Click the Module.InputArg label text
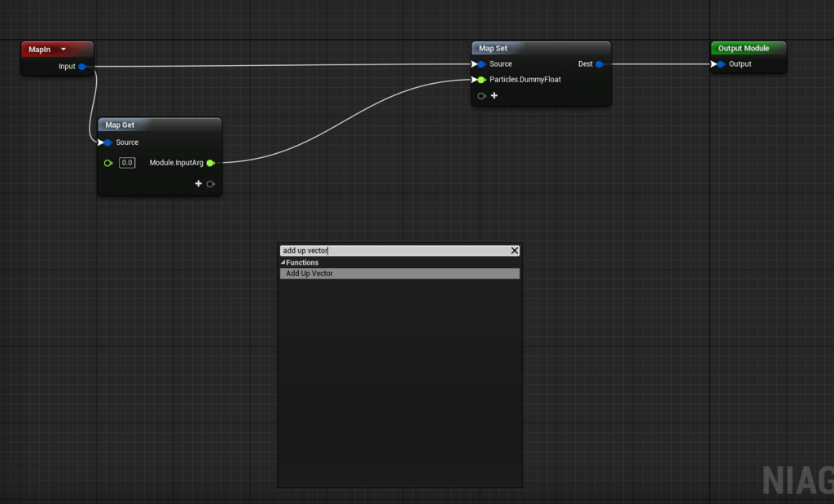 click(176, 163)
